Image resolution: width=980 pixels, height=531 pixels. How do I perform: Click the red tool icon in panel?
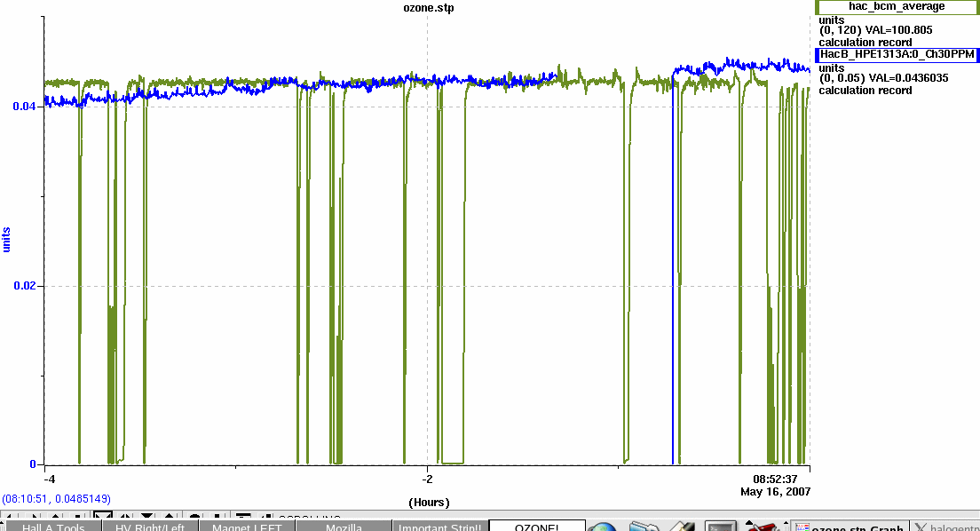pos(762,527)
